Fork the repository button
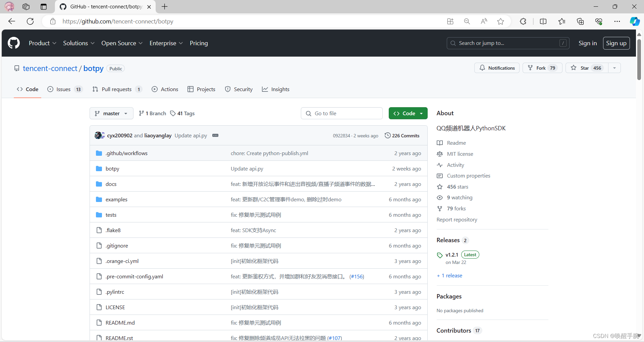Screen dimensions: 644x342 click(542, 68)
